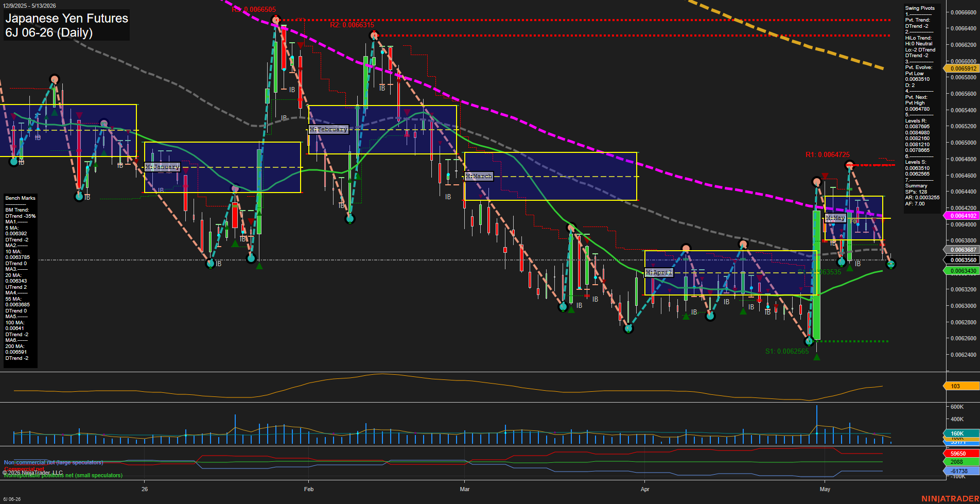Click the SP's: 128 summary line
980x504 pixels.
[916, 192]
